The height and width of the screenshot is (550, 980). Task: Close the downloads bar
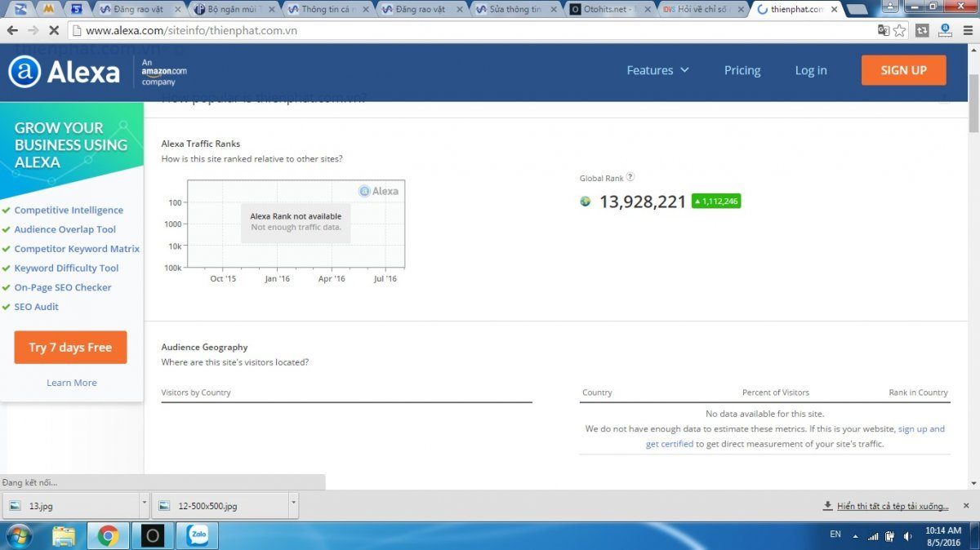pyautogui.click(x=965, y=506)
